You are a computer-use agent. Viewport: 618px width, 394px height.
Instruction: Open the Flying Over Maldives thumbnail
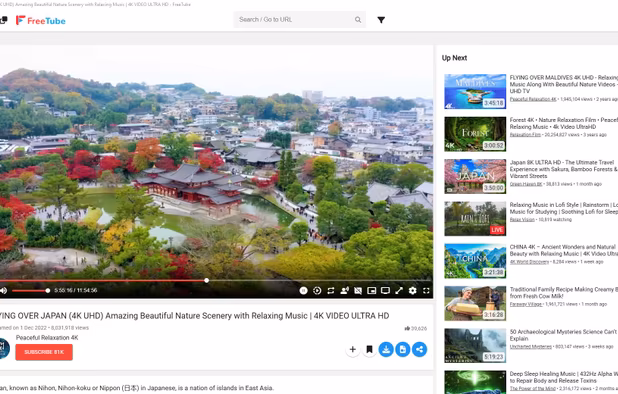point(475,91)
